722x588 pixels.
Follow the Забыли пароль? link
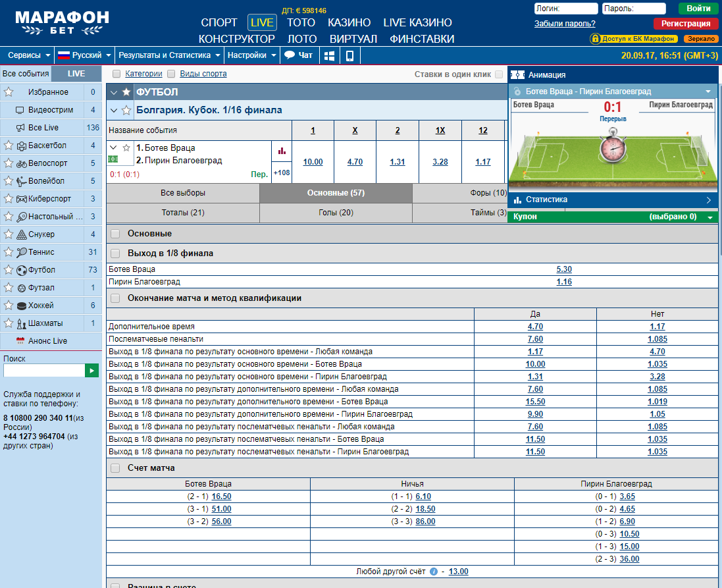point(565,24)
